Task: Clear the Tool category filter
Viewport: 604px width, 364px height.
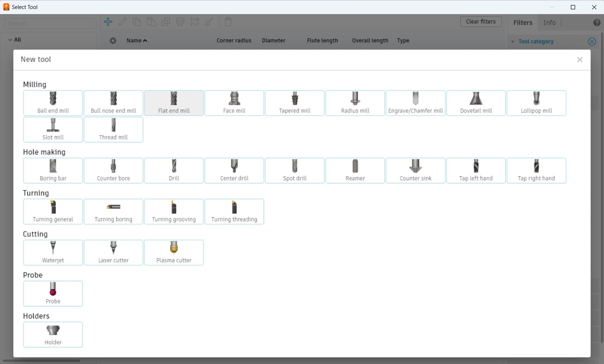Action: pyautogui.click(x=592, y=41)
